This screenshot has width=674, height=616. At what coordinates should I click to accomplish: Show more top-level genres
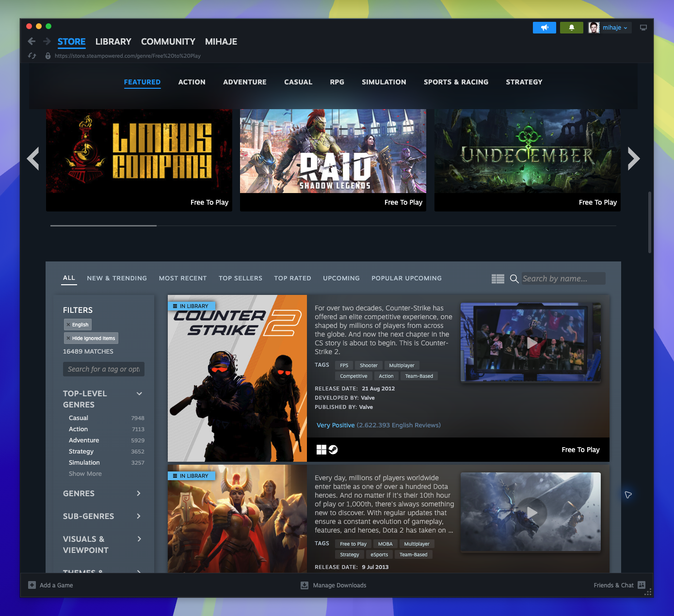85,473
